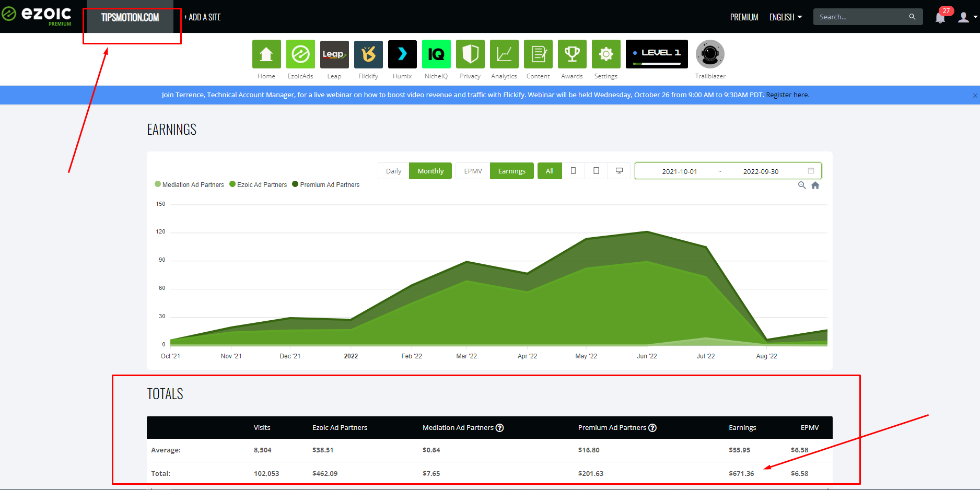Open the Humix icon
This screenshot has width=980, height=490.
pyautogui.click(x=402, y=54)
